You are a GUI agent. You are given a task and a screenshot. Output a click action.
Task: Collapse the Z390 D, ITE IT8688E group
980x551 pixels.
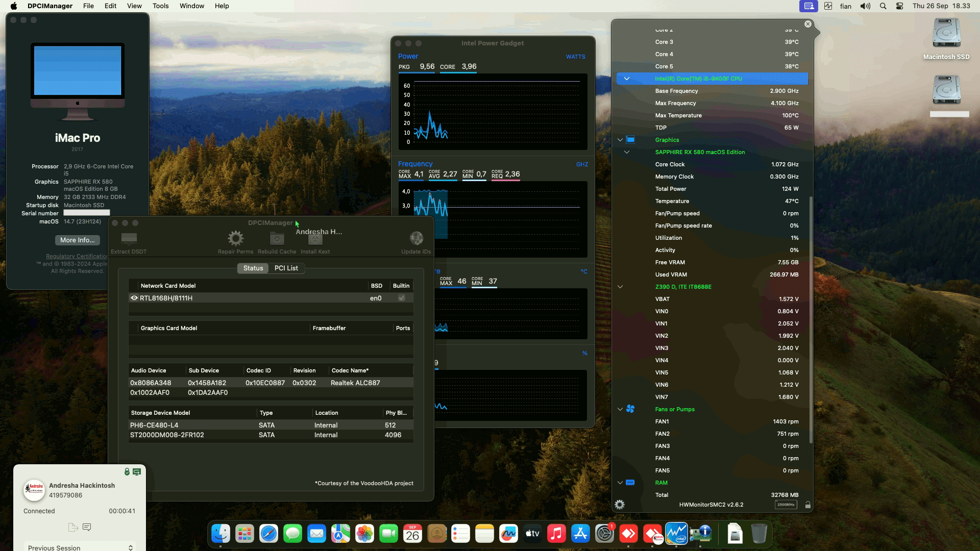[x=620, y=287]
